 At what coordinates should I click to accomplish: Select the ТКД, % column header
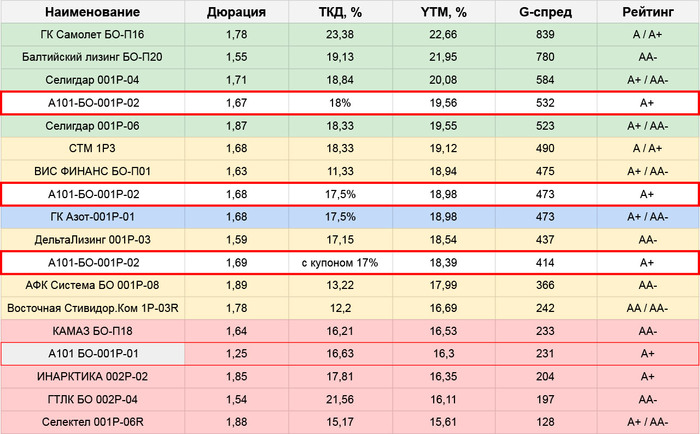[x=340, y=13]
